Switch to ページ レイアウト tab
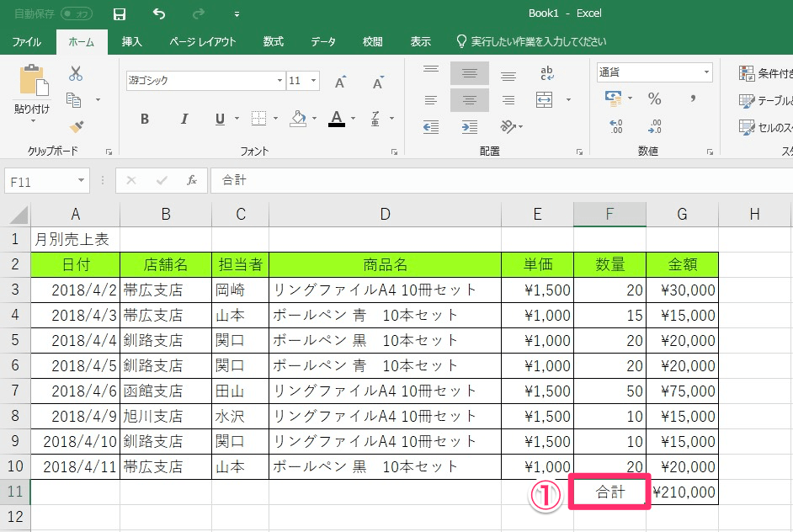 click(x=203, y=42)
